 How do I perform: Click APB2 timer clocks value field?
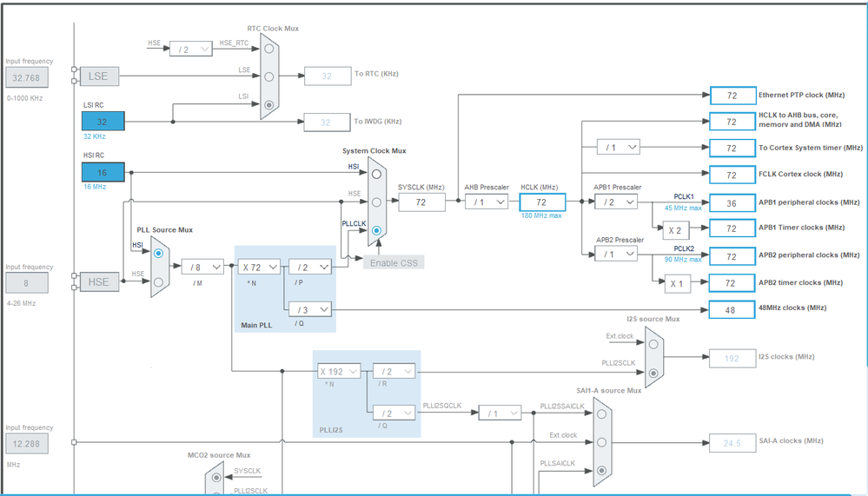click(733, 283)
